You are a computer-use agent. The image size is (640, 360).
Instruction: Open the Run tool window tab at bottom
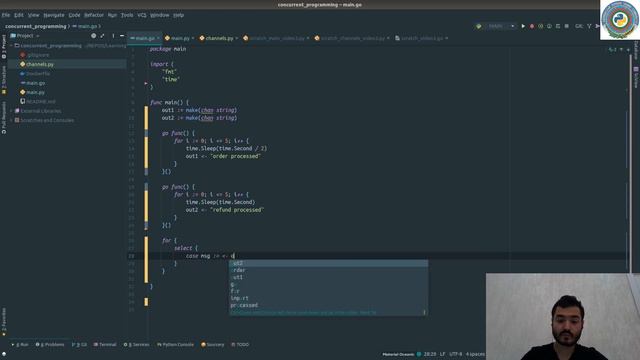(20, 344)
